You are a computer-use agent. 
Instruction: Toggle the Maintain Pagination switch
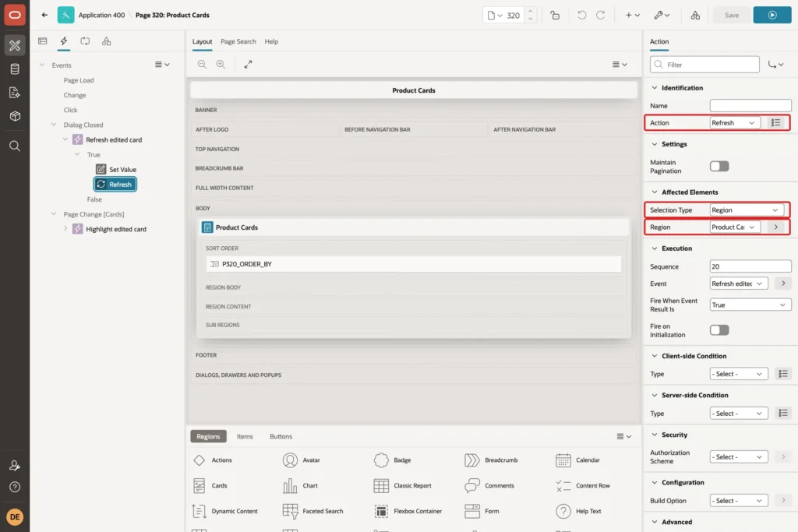719,167
